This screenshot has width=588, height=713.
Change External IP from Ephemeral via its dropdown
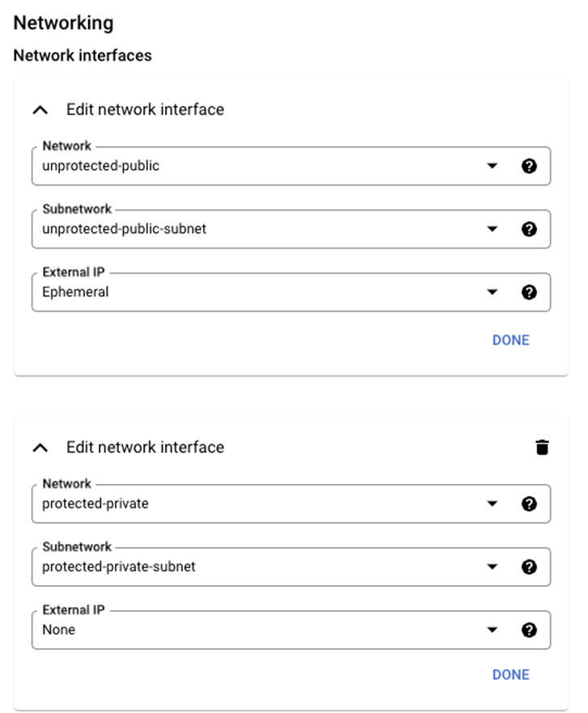click(x=494, y=291)
